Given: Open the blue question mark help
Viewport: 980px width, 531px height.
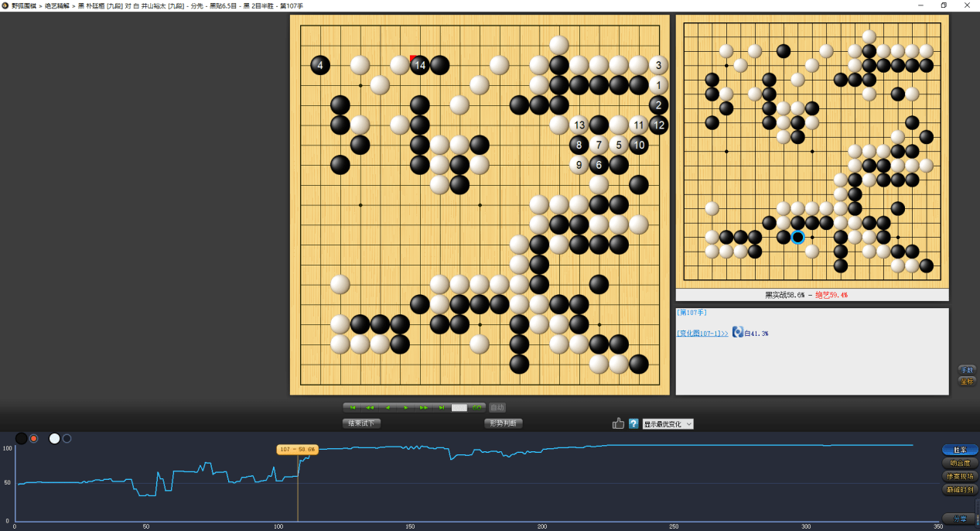Looking at the screenshot, I should [633, 423].
